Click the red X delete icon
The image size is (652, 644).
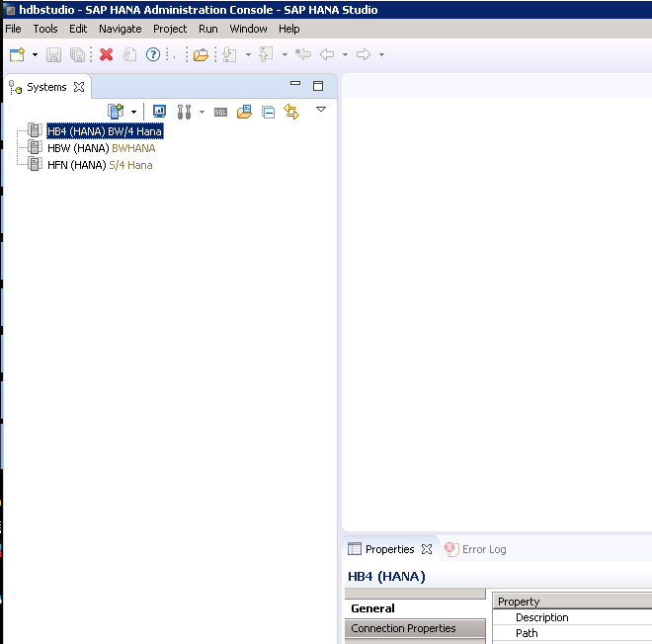[107, 54]
